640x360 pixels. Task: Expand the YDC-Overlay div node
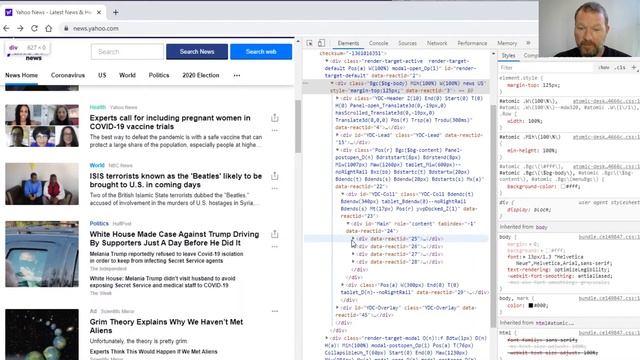(337, 307)
